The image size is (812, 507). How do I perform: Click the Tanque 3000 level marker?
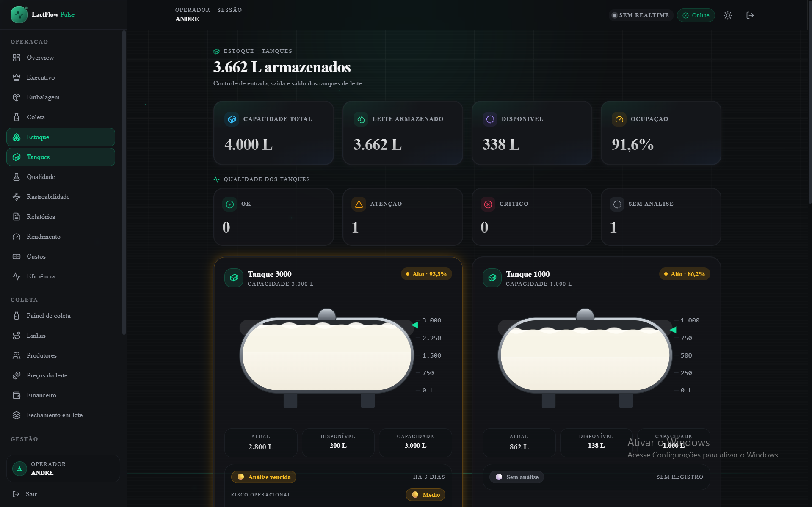(415, 325)
